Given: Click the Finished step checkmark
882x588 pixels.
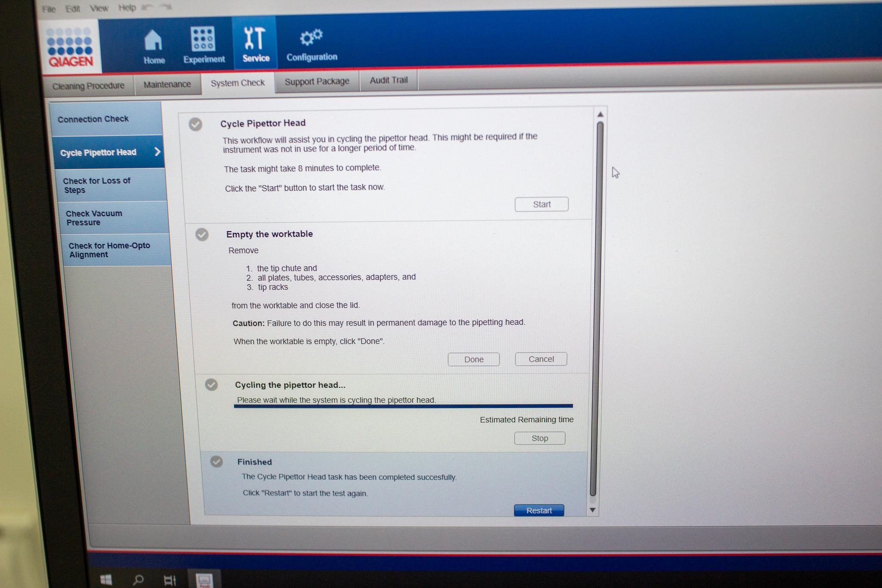Looking at the screenshot, I should [217, 462].
